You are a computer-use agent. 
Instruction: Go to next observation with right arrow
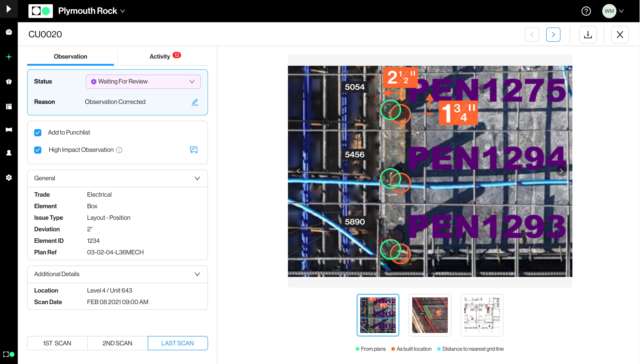pos(553,35)
